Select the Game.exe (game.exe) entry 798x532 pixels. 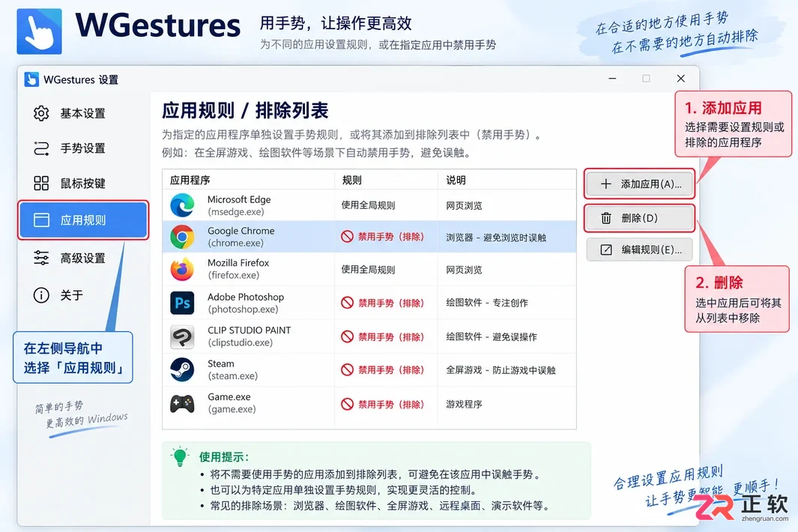coord(232,402)
